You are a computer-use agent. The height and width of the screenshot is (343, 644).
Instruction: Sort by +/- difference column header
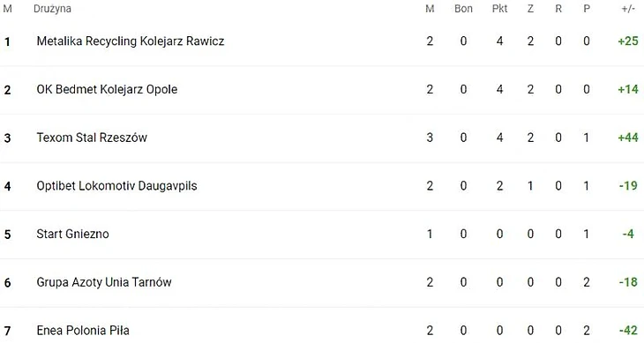pyautogui.click(x=628, y=9)
